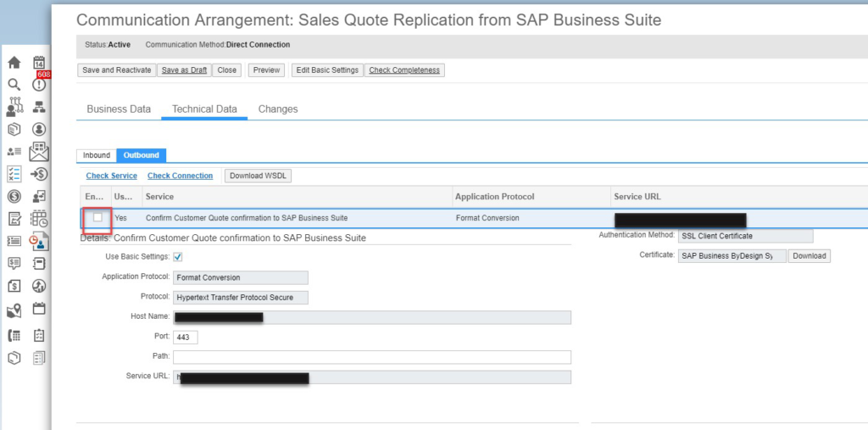Click the Download WSDL button

[258, 176]
